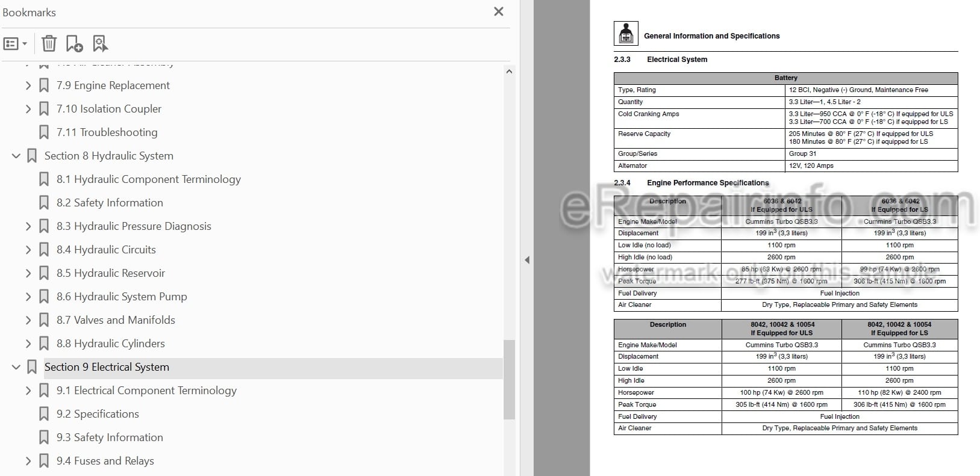The image size is (980, 476).
Task: Click bookmark icon beside 9.3 Safety Information
Action: coord(44,437)
